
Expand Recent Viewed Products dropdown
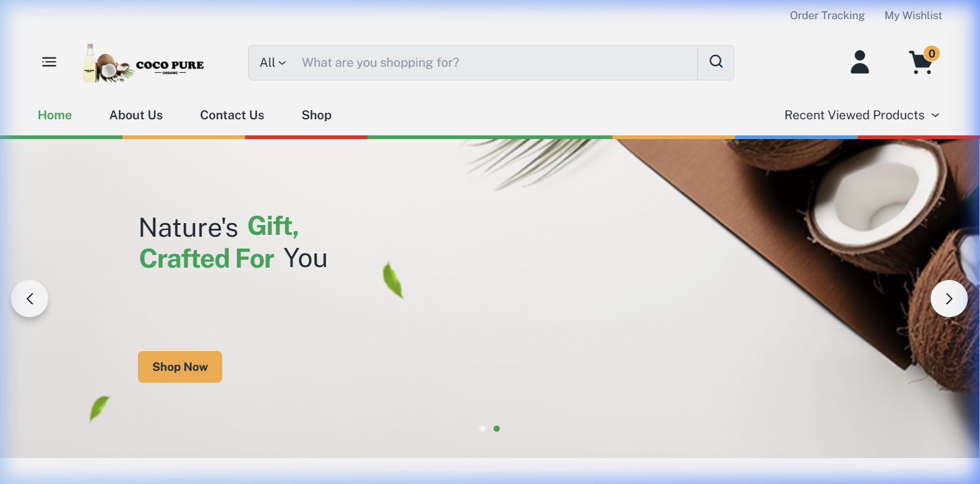[x=862, y=115]
